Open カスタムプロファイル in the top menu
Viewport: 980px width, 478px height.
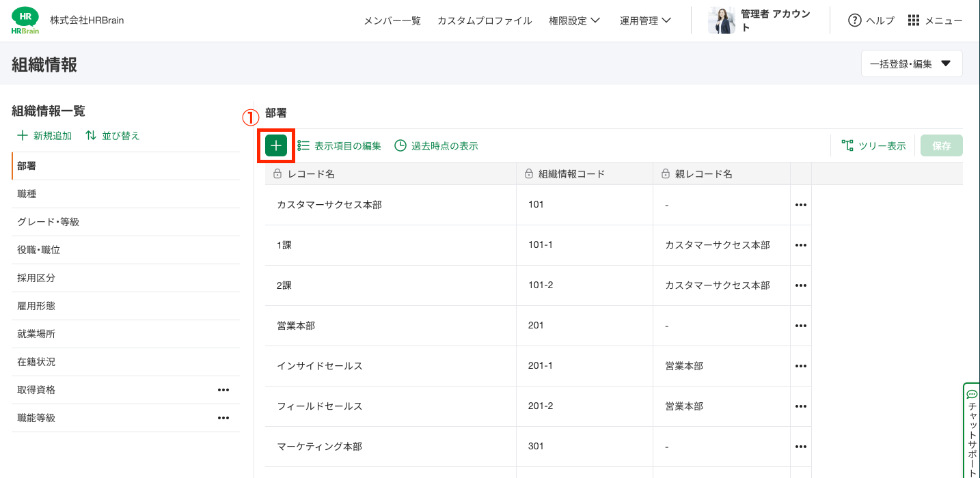click(x=485, y=20)
